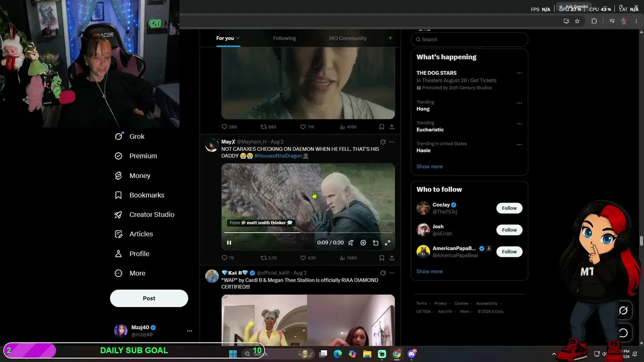
Task: Seek within the video progress bar
Action: coord(308,233)
